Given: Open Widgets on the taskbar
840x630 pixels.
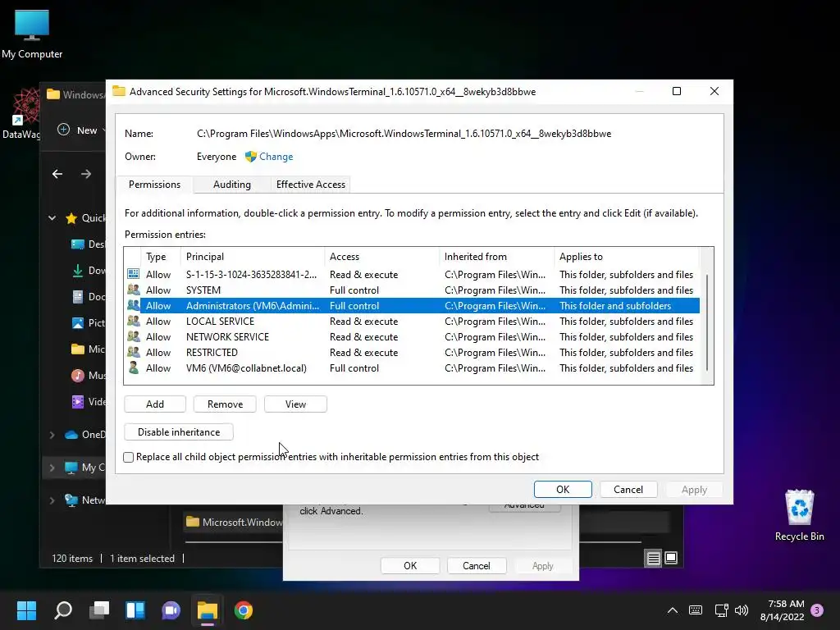Looking at the screenshot, I should (135, 610).
